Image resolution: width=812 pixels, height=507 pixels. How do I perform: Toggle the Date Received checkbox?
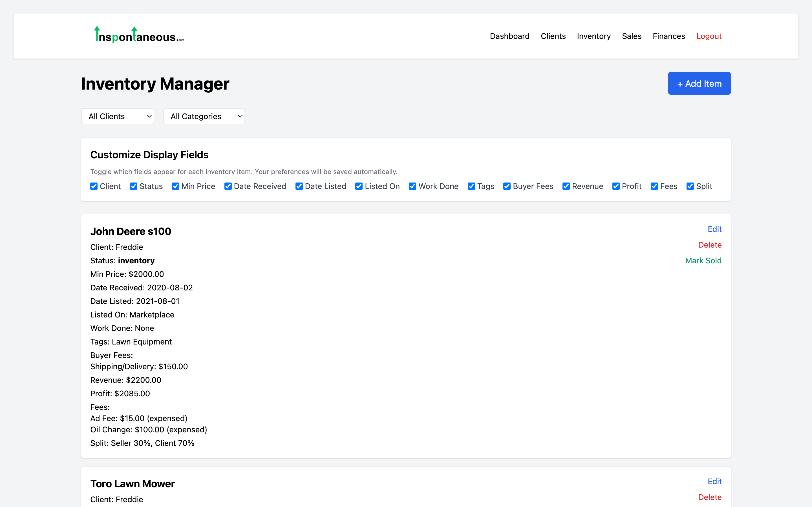coord(228,186)
